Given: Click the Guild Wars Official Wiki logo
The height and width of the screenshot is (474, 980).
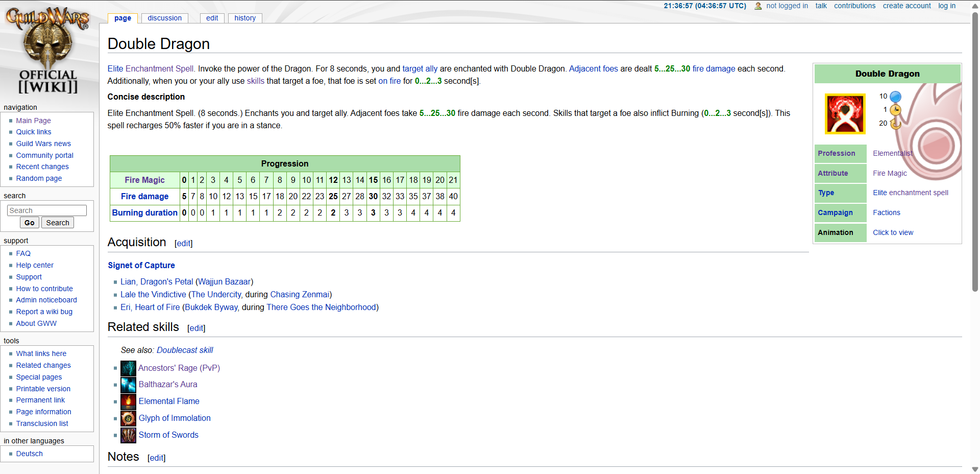Looking at the screenshot, I should (x=48, y=51).
